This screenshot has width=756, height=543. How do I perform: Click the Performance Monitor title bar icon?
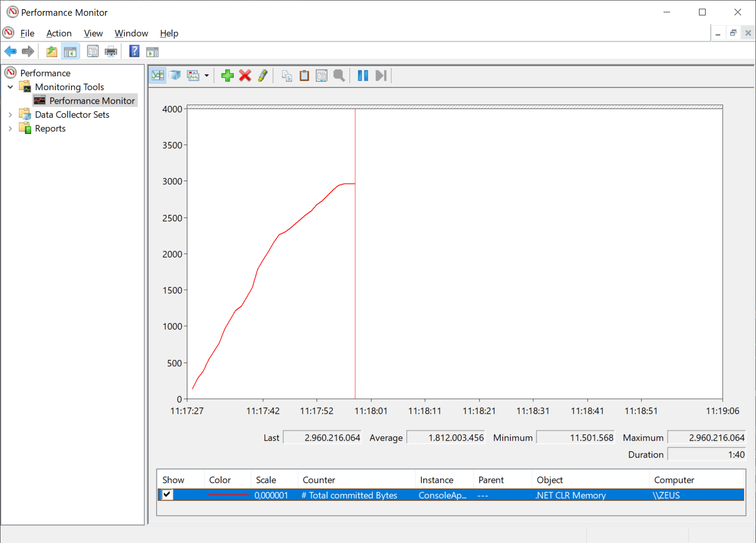click(13, 12)
